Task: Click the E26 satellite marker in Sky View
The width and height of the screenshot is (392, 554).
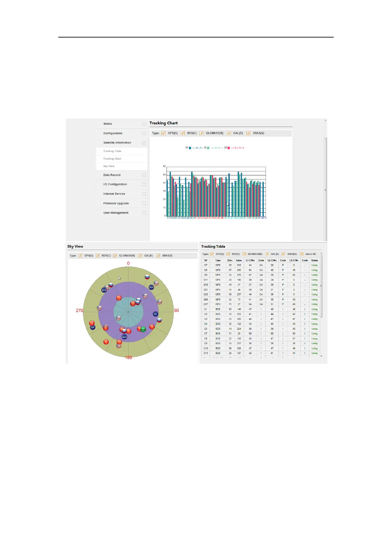Action: pos(151,287)
